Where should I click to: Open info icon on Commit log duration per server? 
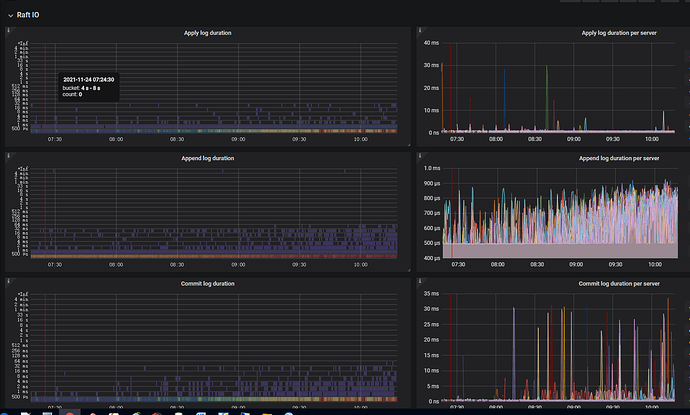420,283
